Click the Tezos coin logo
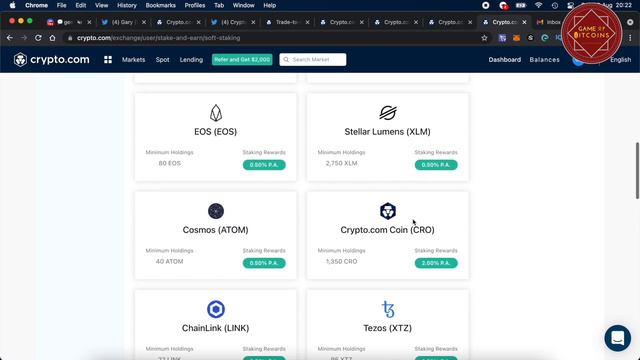This screenshot has height=360, width=640. (x=388, y=309)
